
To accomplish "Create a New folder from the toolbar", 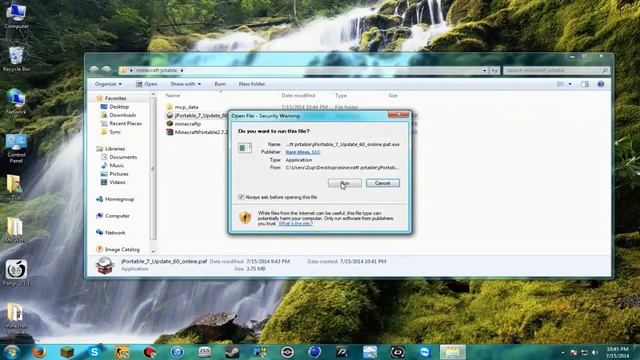I will click(x=252, y=84).
